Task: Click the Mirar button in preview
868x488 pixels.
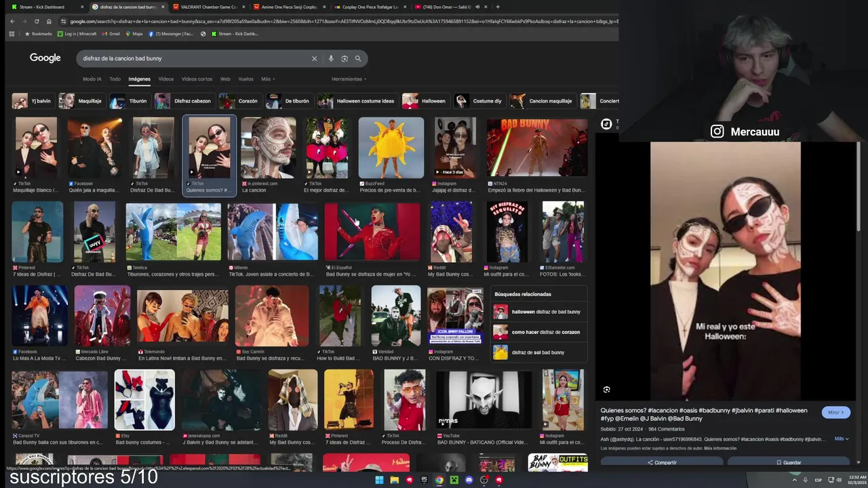Action: [x=835, y=412]
